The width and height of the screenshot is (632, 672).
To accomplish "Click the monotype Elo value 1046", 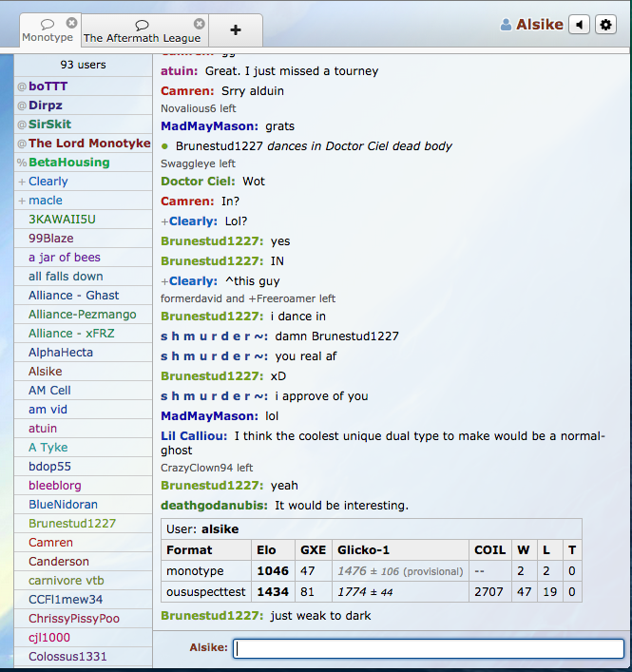I will [x=273, y=571].
